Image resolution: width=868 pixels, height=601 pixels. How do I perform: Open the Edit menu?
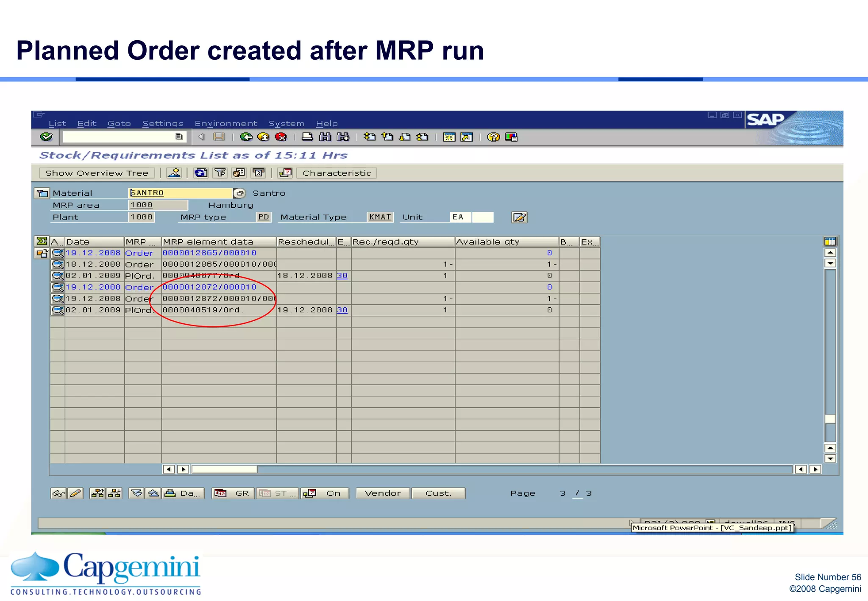pos(87,123)
